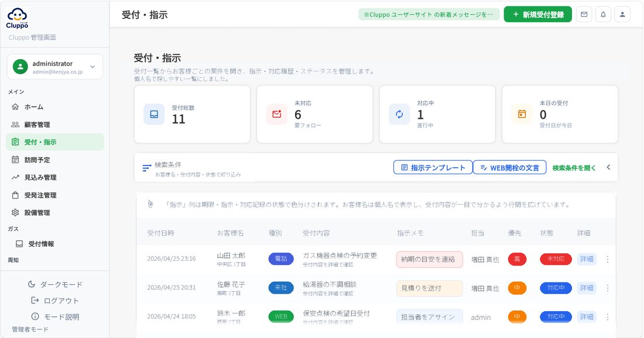The image size is (644, 338).
Task: Click 受付日時 column header
Action: pyautogui.click(x=160, y=233)
